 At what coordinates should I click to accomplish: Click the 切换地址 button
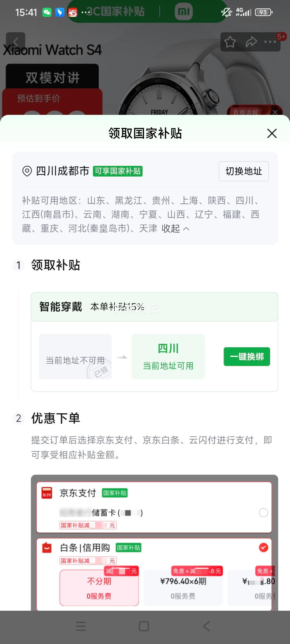[244, 171]
